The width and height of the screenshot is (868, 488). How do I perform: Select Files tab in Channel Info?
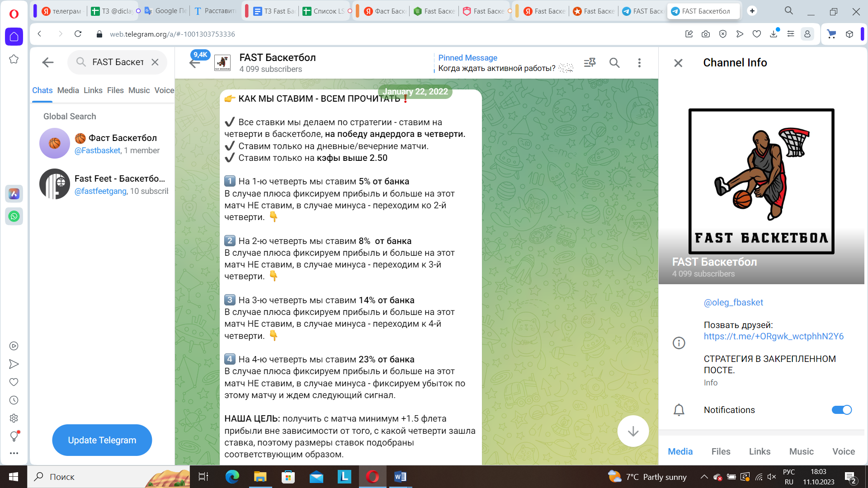point(721,451)
